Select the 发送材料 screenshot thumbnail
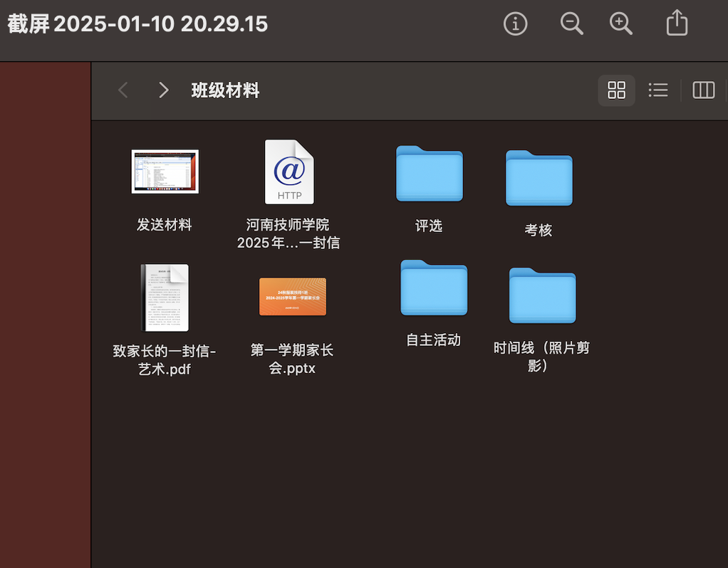Viewport: 728px width, 568px height. 165,172
